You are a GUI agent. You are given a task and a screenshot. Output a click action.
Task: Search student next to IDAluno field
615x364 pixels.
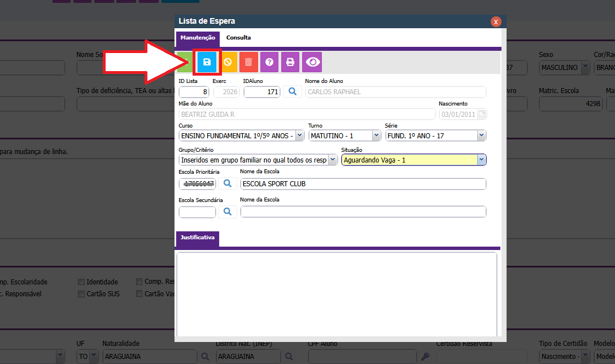[x=292, y=91]
